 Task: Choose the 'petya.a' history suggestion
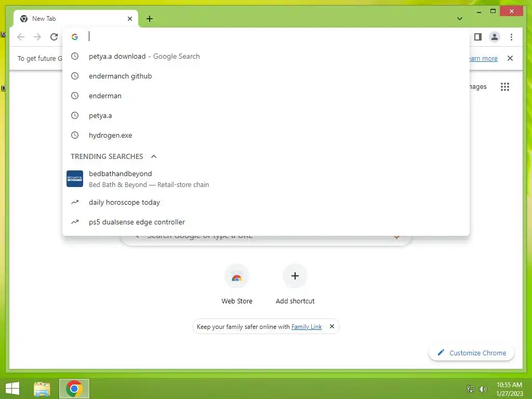pos(266,115)
